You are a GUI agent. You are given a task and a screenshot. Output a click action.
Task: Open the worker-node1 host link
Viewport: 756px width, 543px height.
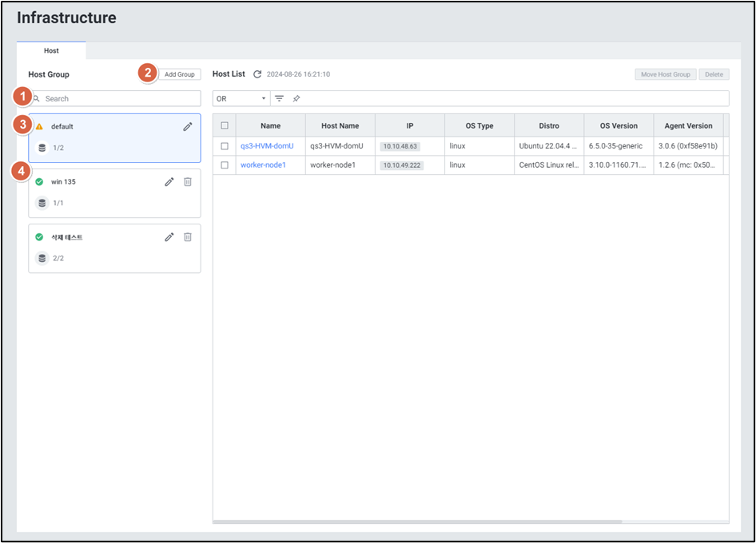coord(263,165)
